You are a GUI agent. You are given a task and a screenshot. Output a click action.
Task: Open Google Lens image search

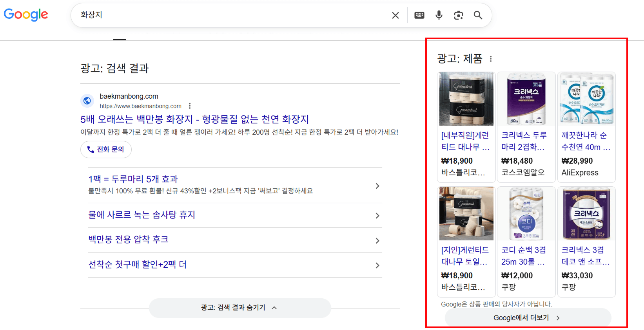click(x=459, y=15)
